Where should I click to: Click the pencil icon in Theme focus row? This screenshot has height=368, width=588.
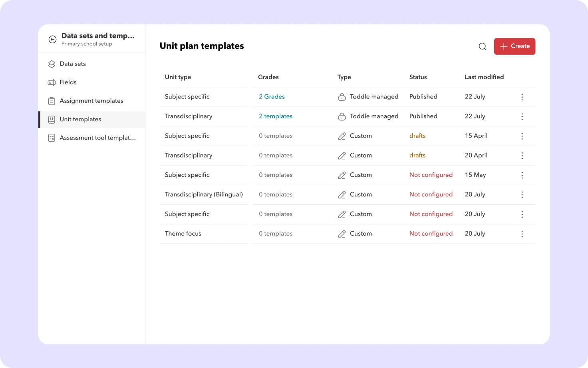(x=342, y=234)
